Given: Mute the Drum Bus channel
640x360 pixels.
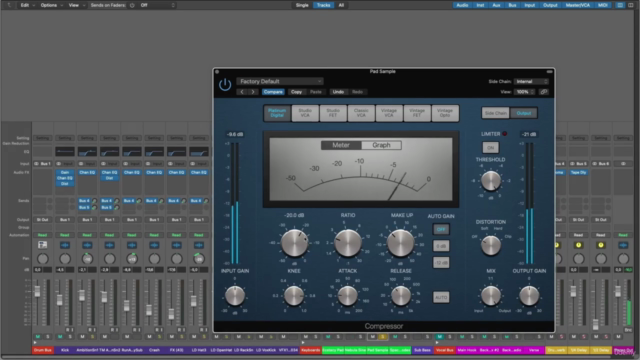Looking at the screenshot, I should [x=38, y=337].
